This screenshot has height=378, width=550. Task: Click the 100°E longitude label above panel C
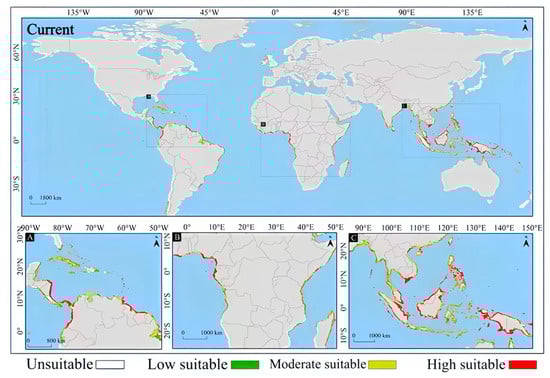(391, 228)
